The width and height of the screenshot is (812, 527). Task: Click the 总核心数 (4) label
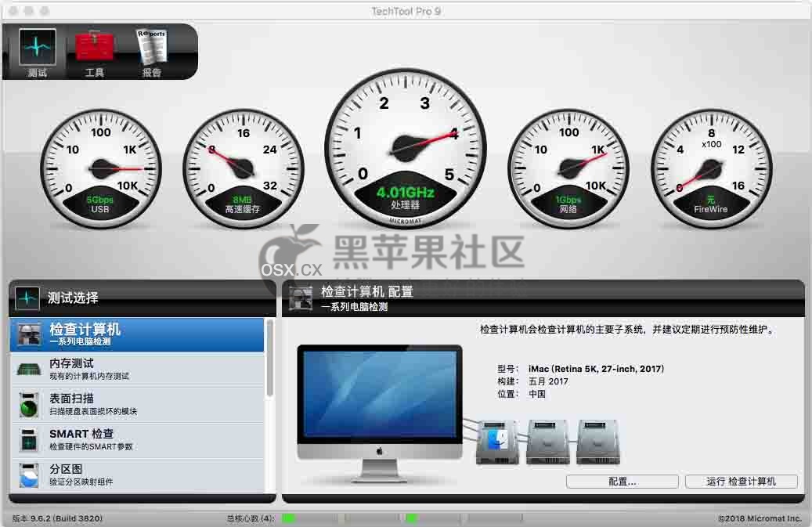pos(250,518)
